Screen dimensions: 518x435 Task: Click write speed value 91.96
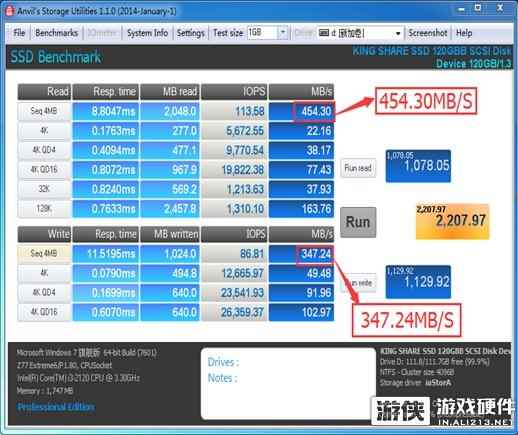[301, 293]
